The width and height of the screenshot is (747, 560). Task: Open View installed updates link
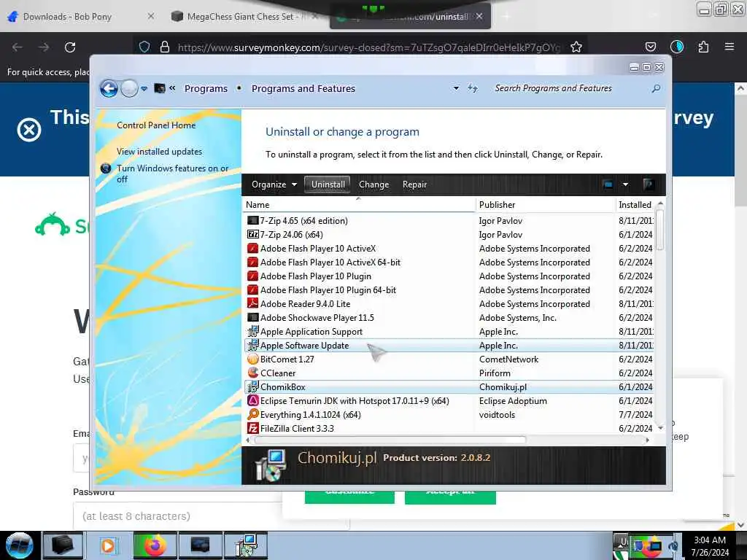[159, 152]
